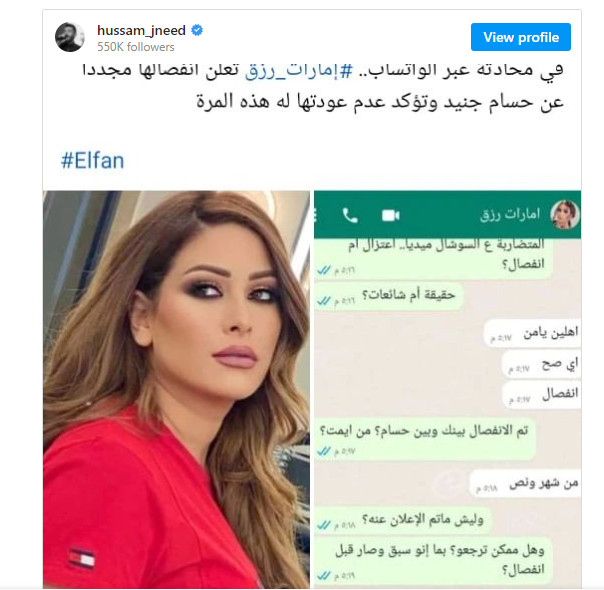Open the #إمارات_رزق hashtag link
The height and width of the screenshot is (590, 604).
pos(299,70)
